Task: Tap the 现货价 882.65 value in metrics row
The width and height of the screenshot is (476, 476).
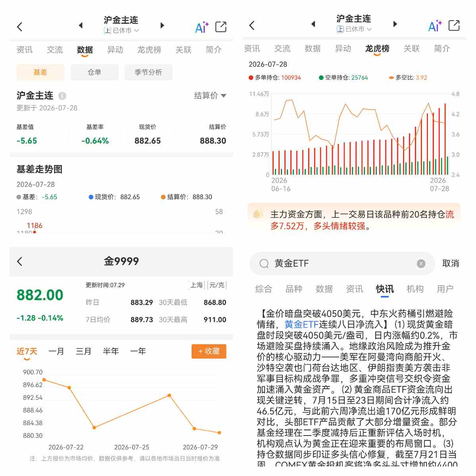Action: [148, 141]
